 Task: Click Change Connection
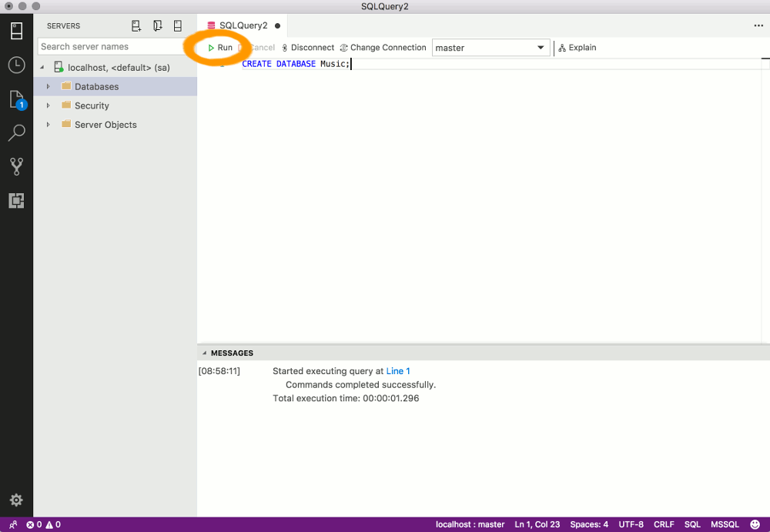pyautogui.click(x=383, y=48)
